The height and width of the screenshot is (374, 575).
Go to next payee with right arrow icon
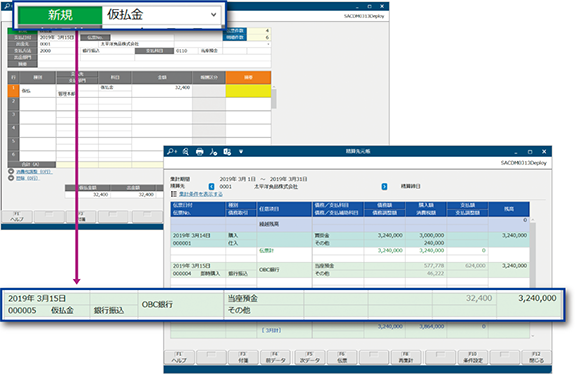384,186
